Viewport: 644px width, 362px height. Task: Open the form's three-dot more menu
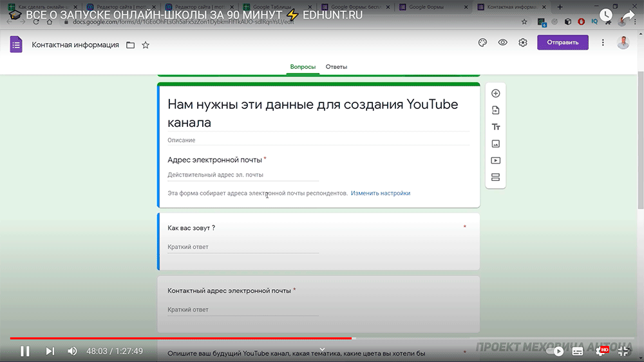pos(603,43)
